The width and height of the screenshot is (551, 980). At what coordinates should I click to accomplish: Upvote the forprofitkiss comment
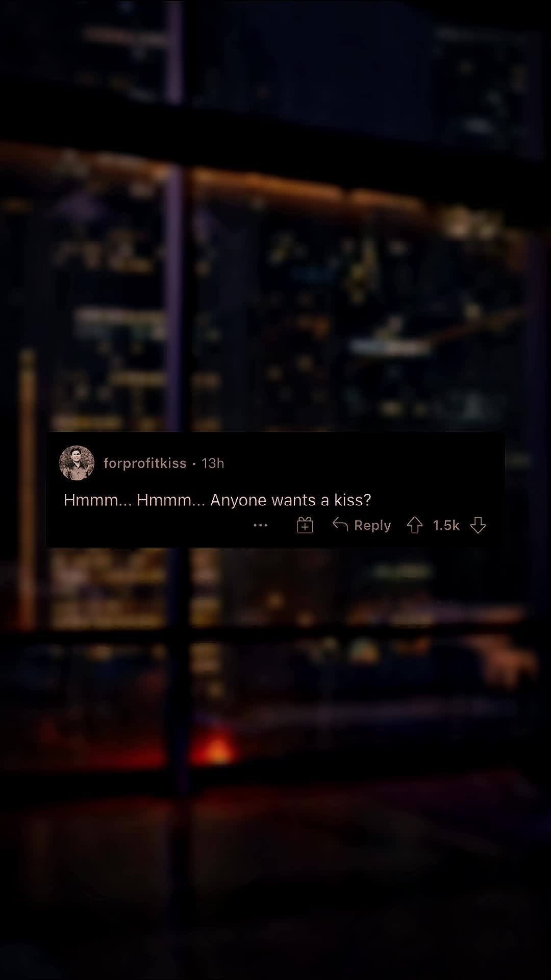click(415, 525)
